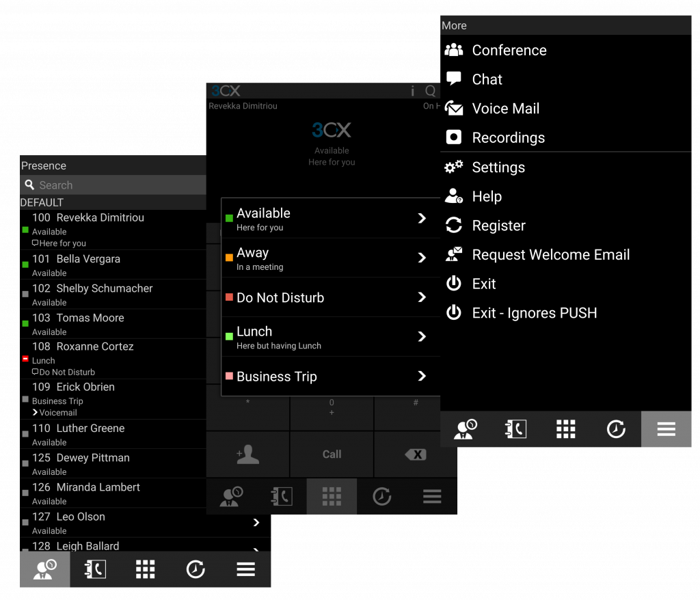The height and width of the screenshot is (600, 700).
Task: Select Request Welcome Email
Action: click(565, 254)
